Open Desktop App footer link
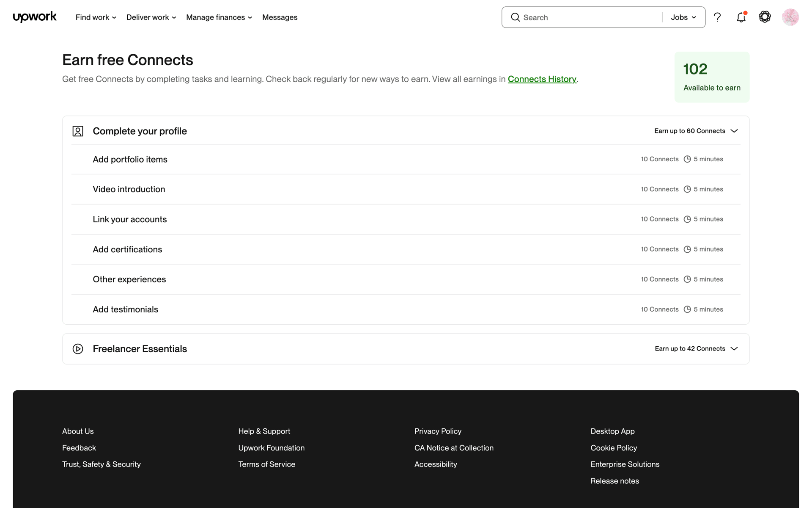 [612, 431]
